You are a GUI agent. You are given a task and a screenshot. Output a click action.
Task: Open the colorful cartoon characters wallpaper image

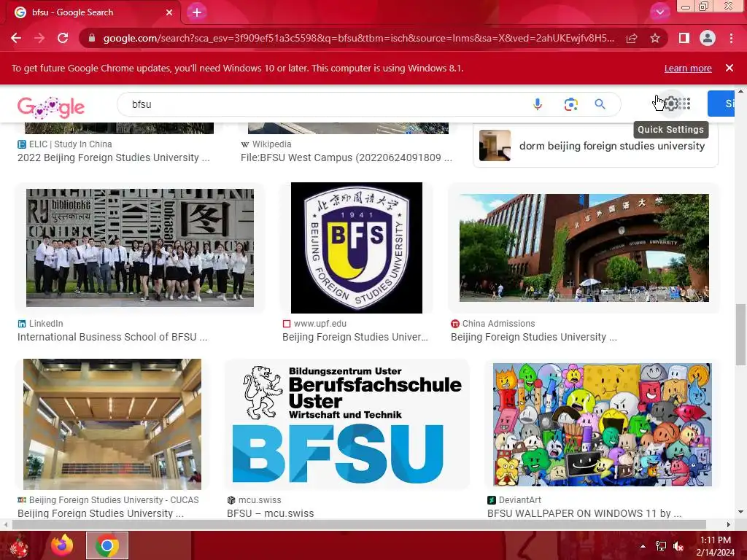tap(602, 424)
